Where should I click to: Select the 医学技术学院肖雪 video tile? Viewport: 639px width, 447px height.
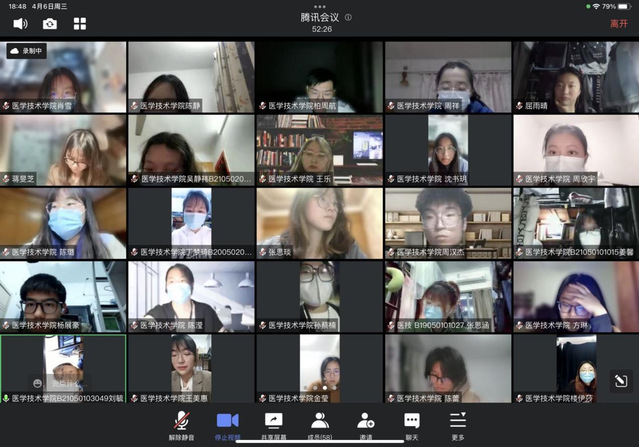(x=63, y=76)
